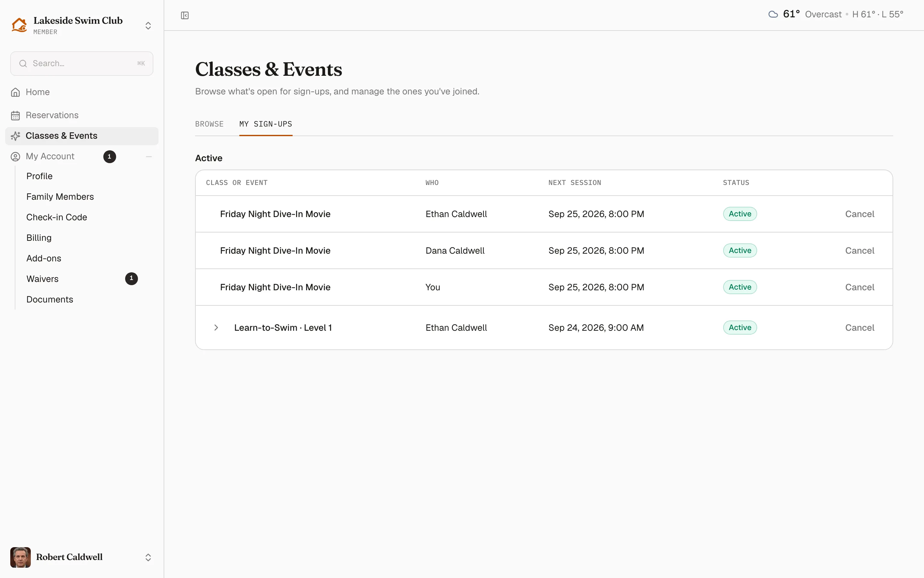Screen dimensions: 924x578
Task: Click the weather cloud icon
Action: [773, 14]
